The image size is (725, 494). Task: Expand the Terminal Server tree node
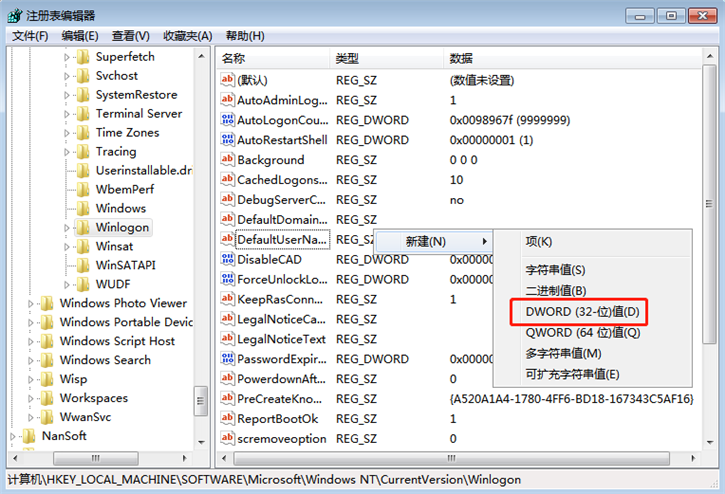pos(68,114)
